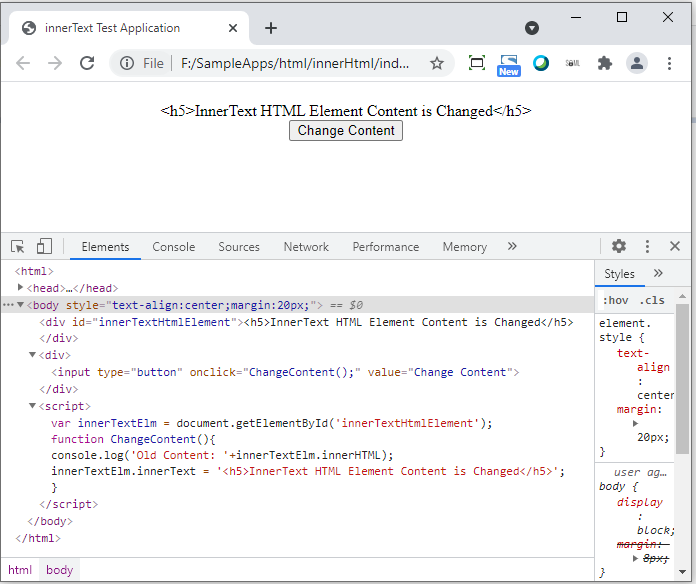Viewport: 696px width, 584px height.
Task: Show more DevTools tabs chevron
Action: 512,246
